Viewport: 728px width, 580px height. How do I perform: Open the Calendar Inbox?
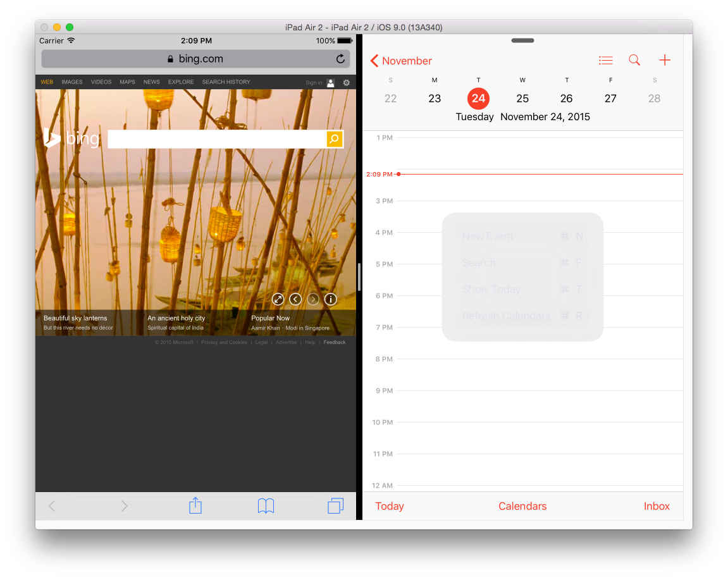tap(657, 506)
